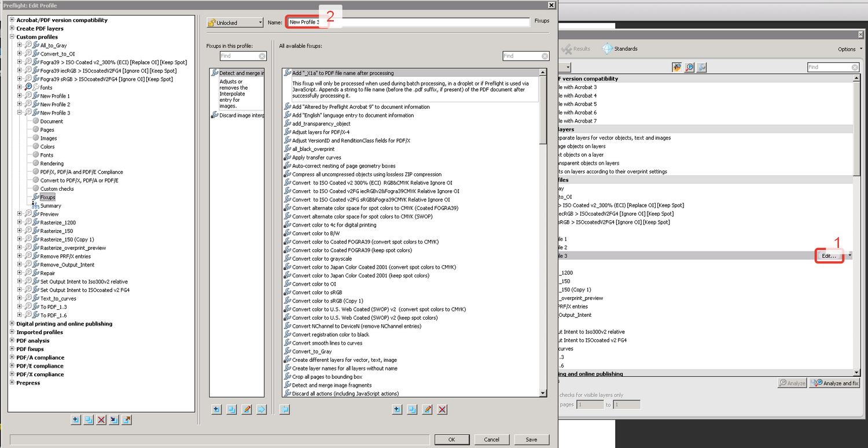
Task: Select 'Fixups' under New Profile 3
Action: click(47, 197)
